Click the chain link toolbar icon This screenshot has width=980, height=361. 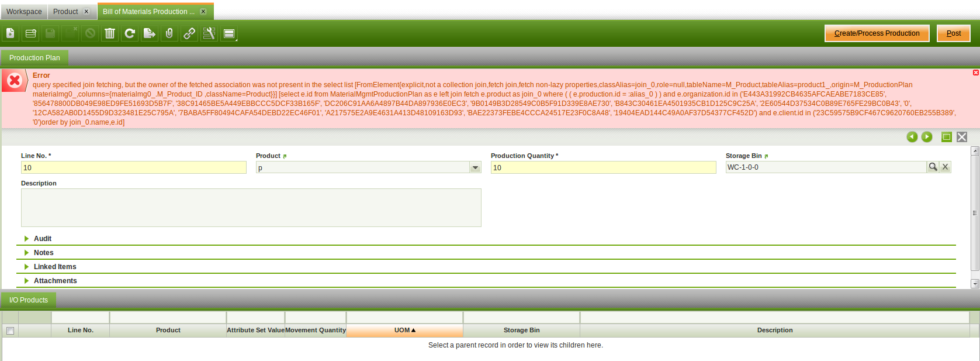189,33
